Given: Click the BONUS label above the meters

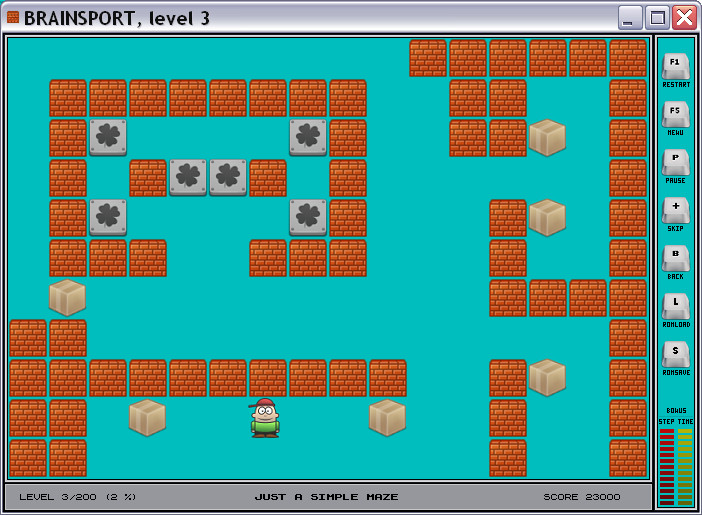Looking at the screenshot, I should [x=676, y=410].
